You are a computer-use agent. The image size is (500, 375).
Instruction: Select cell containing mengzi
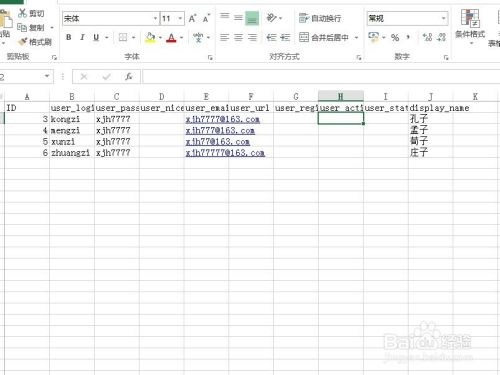[x=72, y=130]
